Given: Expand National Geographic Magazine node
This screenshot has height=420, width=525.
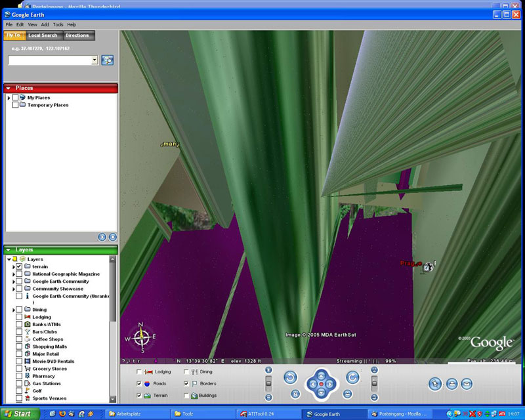Looking at the screenshot, I should click(14, 274).
